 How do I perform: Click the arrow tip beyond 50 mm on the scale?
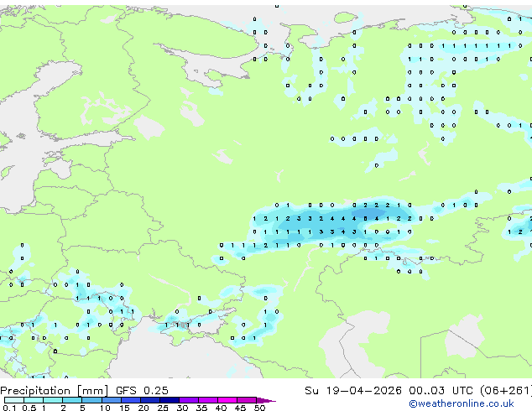coord(266,400)
